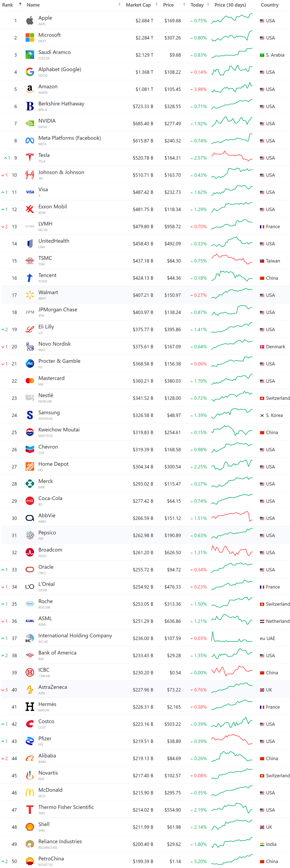290x868 pixels.
Task: Click the Samsung logo icon
Action: point(30,415)
